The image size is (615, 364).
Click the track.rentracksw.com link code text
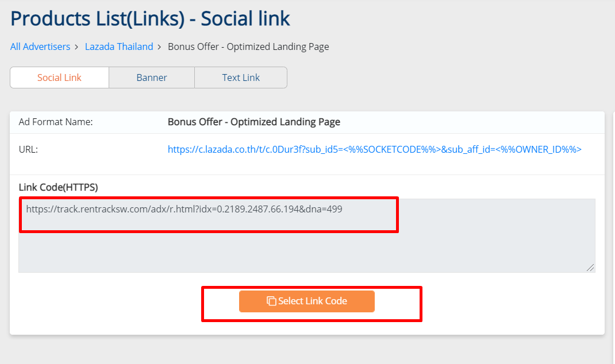click(184, 209)
